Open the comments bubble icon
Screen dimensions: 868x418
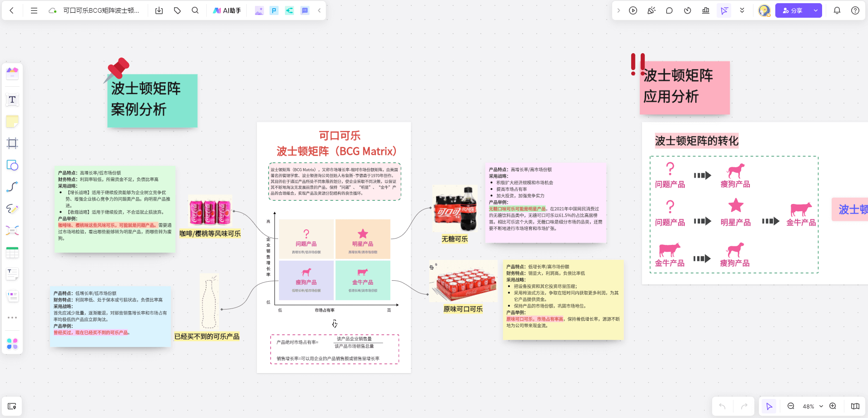[x=669, y=10]
